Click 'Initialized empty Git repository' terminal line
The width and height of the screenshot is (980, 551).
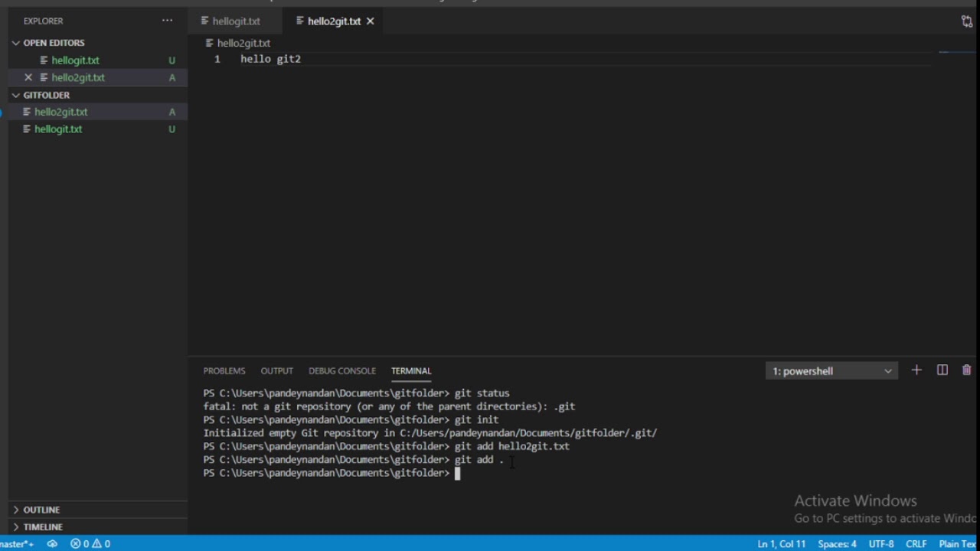coord(430,433)
